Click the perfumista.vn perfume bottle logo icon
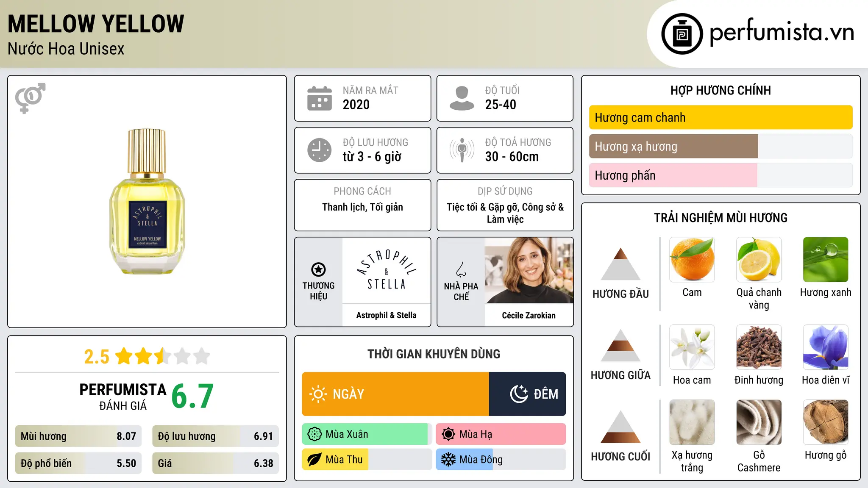This screenshot has width=868, height=488. tap(682, 34)
